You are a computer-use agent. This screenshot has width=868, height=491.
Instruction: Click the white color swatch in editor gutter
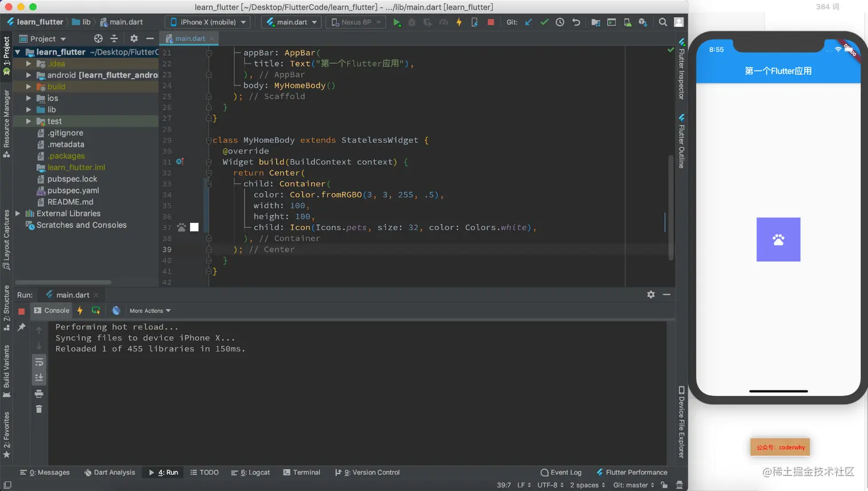[195, 227]
